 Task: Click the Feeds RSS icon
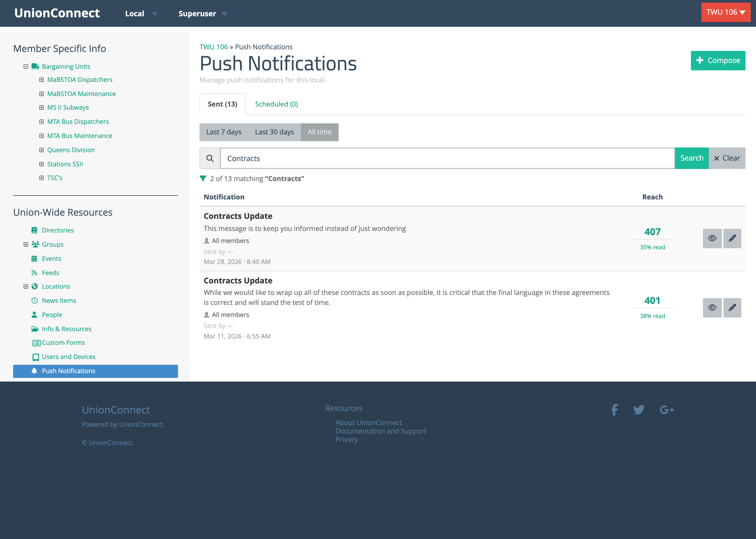pyautogui.click(x=34, y=273)
